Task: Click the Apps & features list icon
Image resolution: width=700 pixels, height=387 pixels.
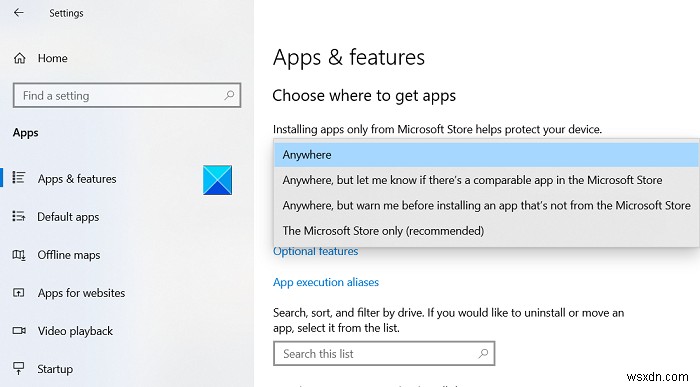Action: pyautogui.click(x=19, y=178)
